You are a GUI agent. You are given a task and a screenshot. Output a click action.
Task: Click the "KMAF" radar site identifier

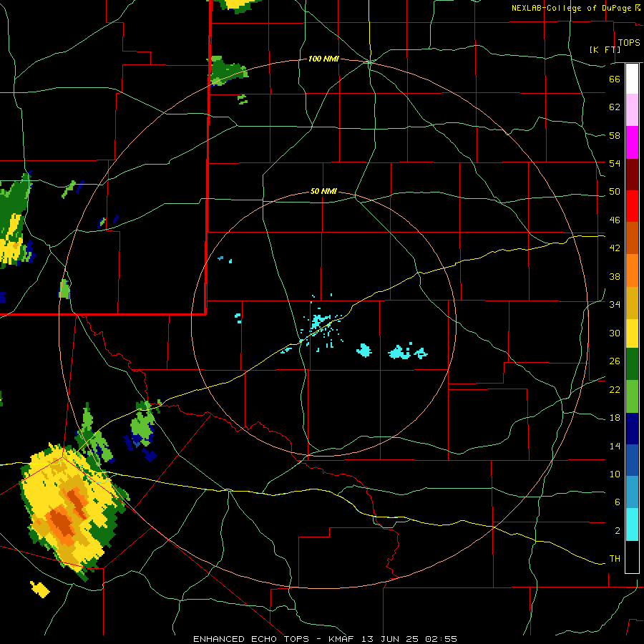[x=343, y=639]
